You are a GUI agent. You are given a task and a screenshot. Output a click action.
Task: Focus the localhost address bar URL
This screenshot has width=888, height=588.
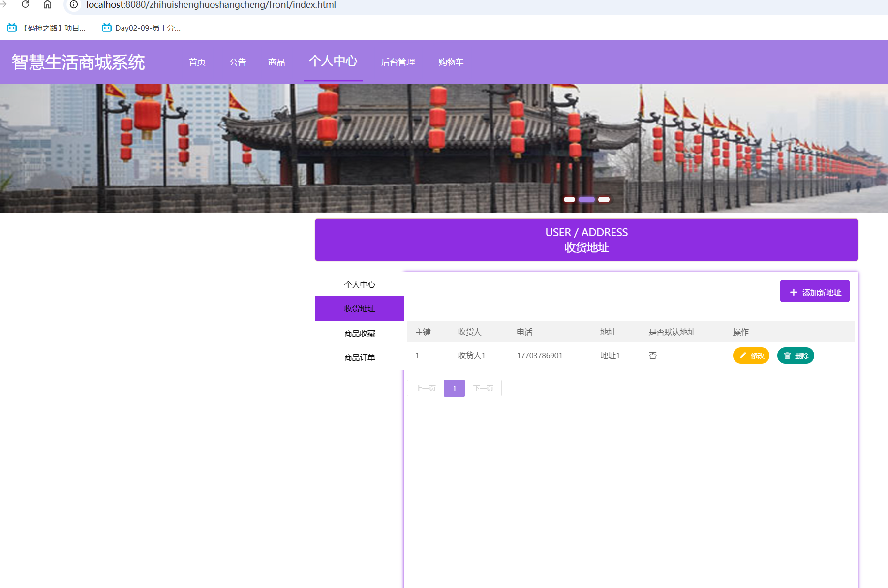(211, 5)
